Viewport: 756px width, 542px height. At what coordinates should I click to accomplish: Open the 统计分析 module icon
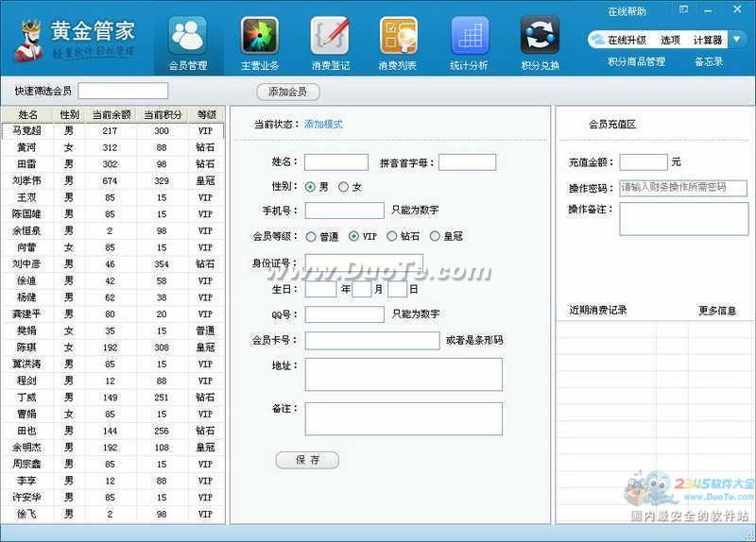tap(469, 35)
